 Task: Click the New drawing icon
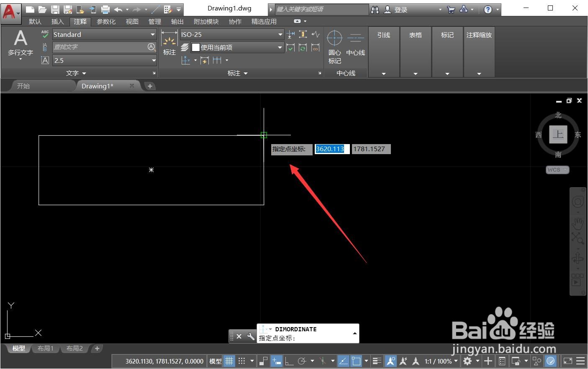30,9
